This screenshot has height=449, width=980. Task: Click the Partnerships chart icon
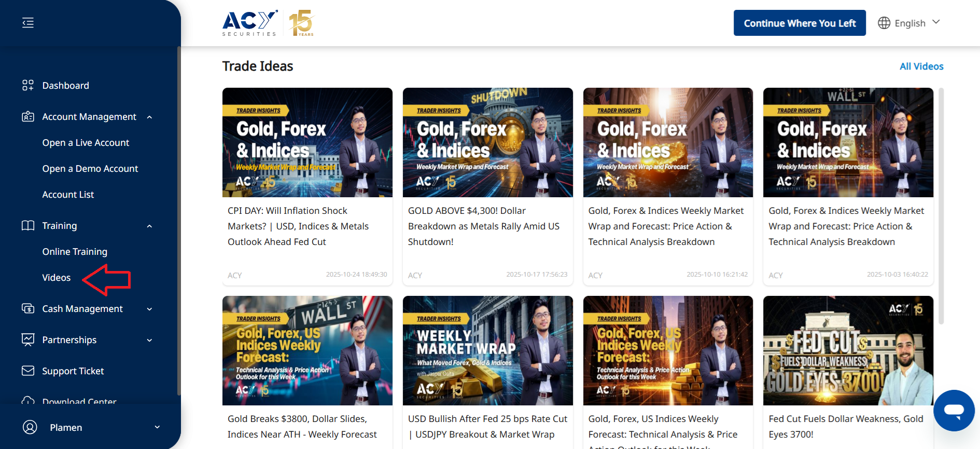tap(28, 339)
